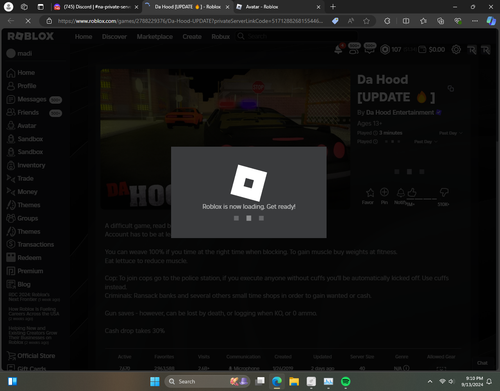Screen dimensions: 500x391
Task: Open the messages chat-bubble icon in header
Action: tap(370, 49)
